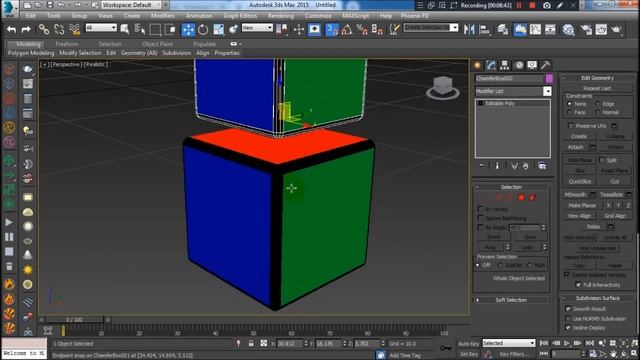The height and width of the screenshot is (360, 640).
Task: Open the selection filter All dropdown
Action: coord(101,28)
